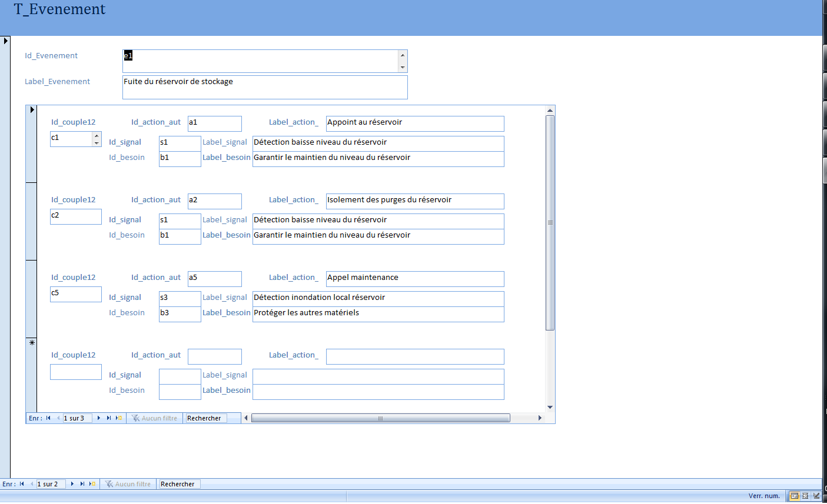Click action label field 'Appel maintenance'
The image size is (827, 504).
(x=415, y=279)
